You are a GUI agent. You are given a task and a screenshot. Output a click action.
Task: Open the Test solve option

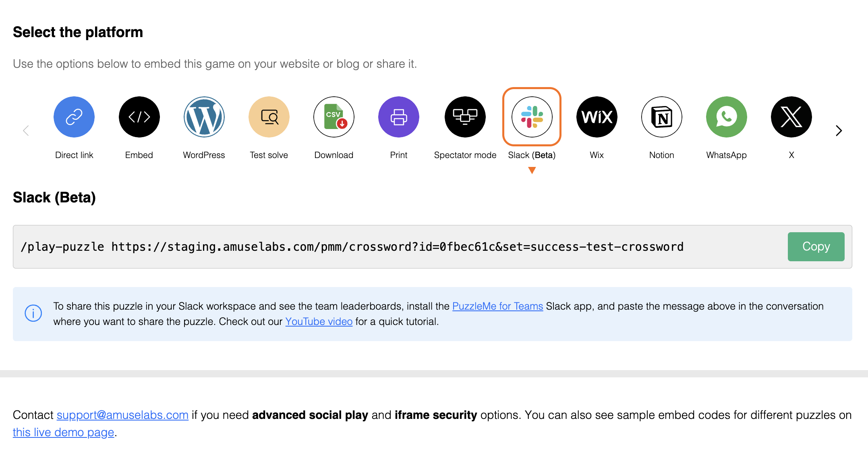[269, 117]
